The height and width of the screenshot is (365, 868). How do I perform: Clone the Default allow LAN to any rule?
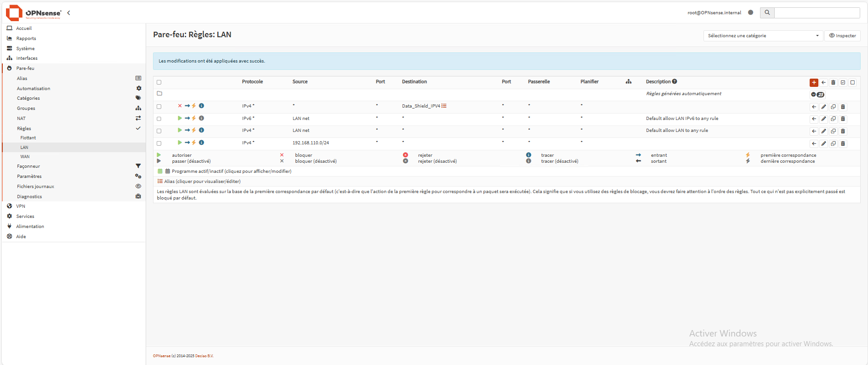[x=833, y=131]
